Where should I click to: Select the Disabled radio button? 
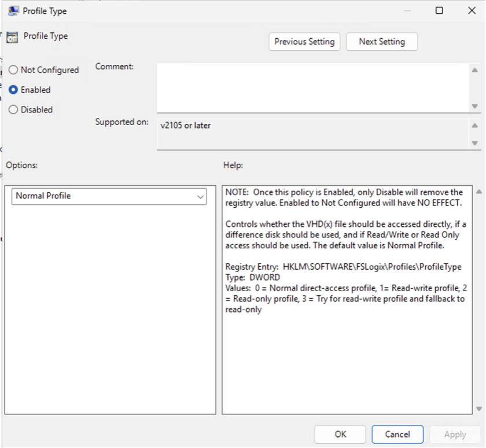click(x=13, y=109)
